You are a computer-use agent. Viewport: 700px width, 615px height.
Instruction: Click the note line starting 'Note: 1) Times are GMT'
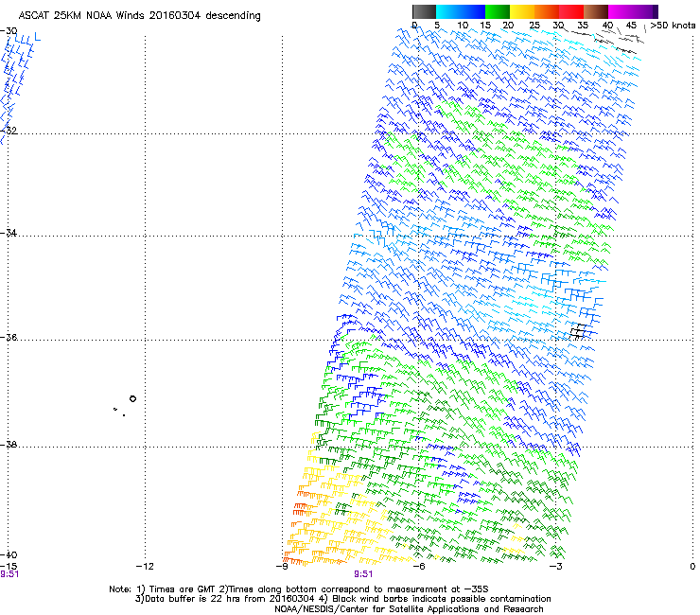299,589
